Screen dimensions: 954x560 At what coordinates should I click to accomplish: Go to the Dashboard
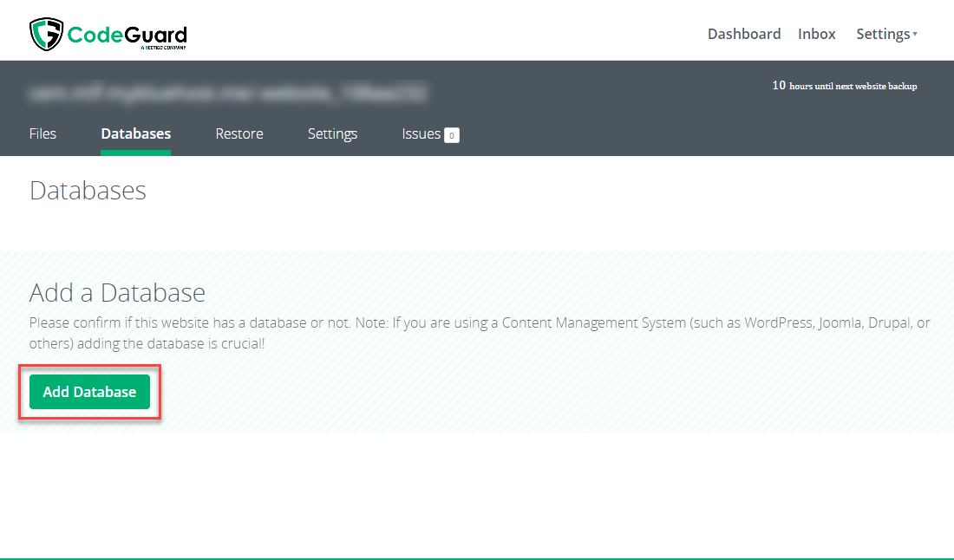[743, 34]
